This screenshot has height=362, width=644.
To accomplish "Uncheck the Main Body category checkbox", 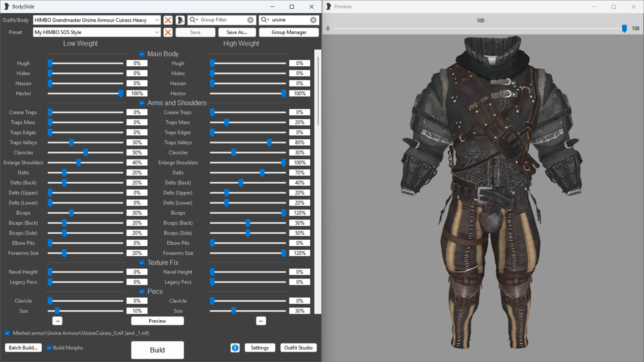I will [142, 54].
